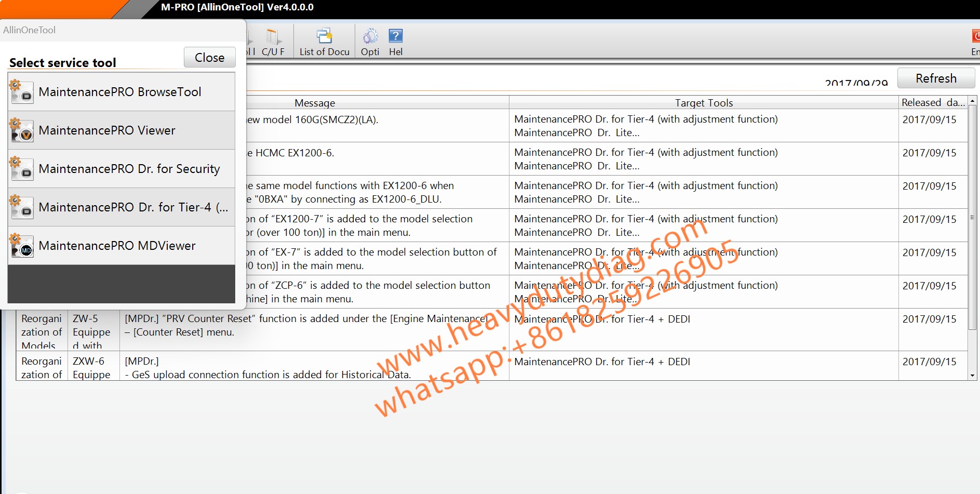The width and height of the screenshot is (980, 494).
Task: Click the red power icon in the toolbar
Action: coord(976,36)
